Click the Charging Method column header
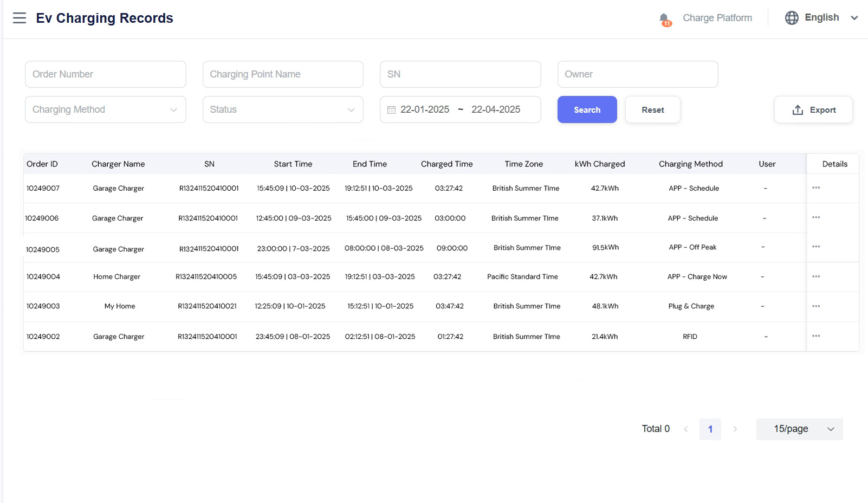 [691, 164]
